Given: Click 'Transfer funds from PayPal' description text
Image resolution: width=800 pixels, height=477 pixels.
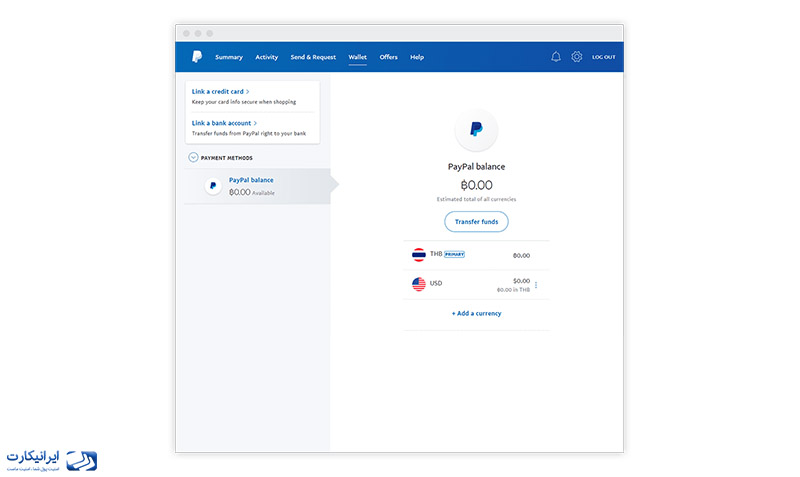Looking at the screenshot, I should pyautogui.click(x=249, y=134).
